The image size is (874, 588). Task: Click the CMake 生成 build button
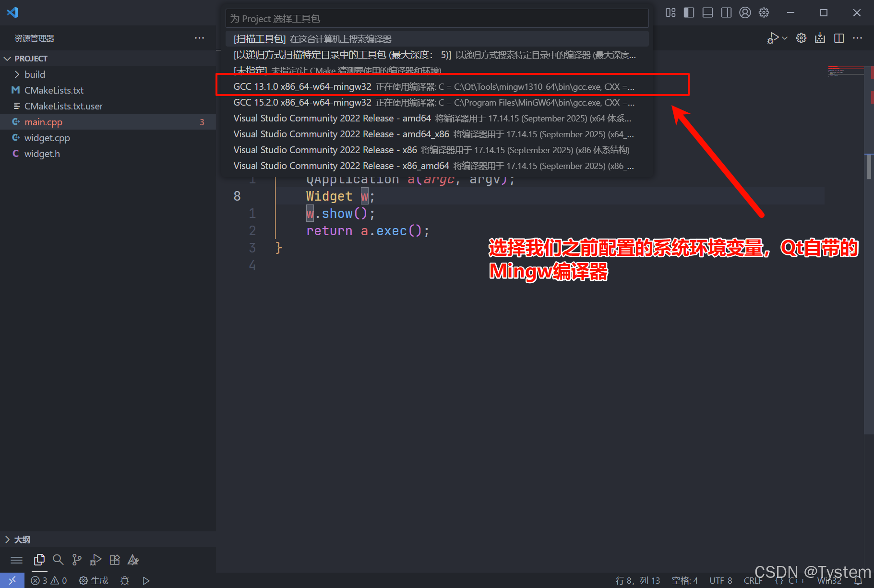94,580
